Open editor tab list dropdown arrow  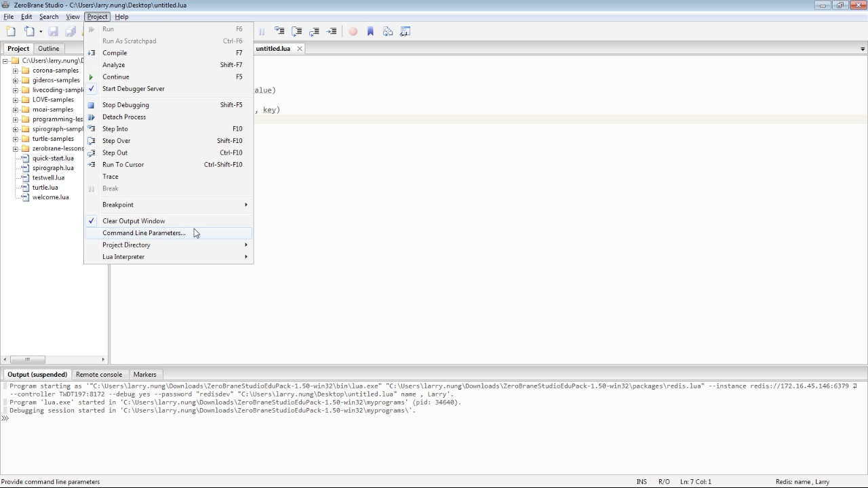coord(863,49)
